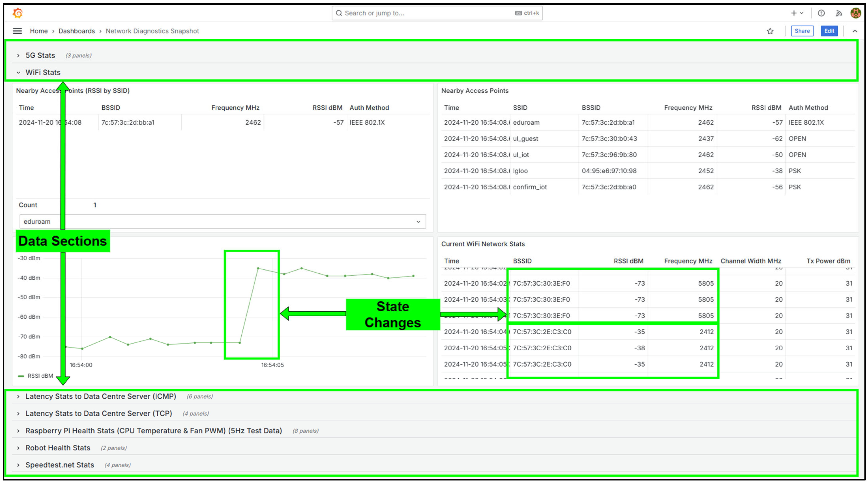
Task: Expand Speedtest.net Stats row
Action: point(60,465)
